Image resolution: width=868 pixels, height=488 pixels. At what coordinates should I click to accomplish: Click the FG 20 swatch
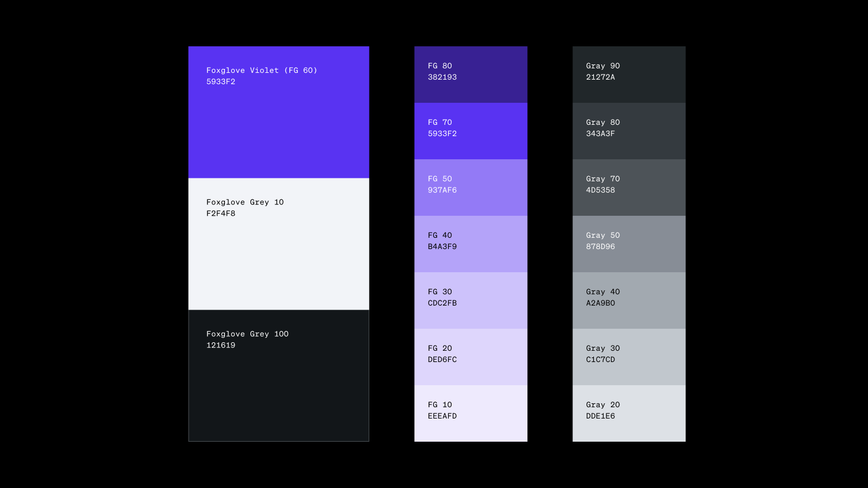pos(471,357)
